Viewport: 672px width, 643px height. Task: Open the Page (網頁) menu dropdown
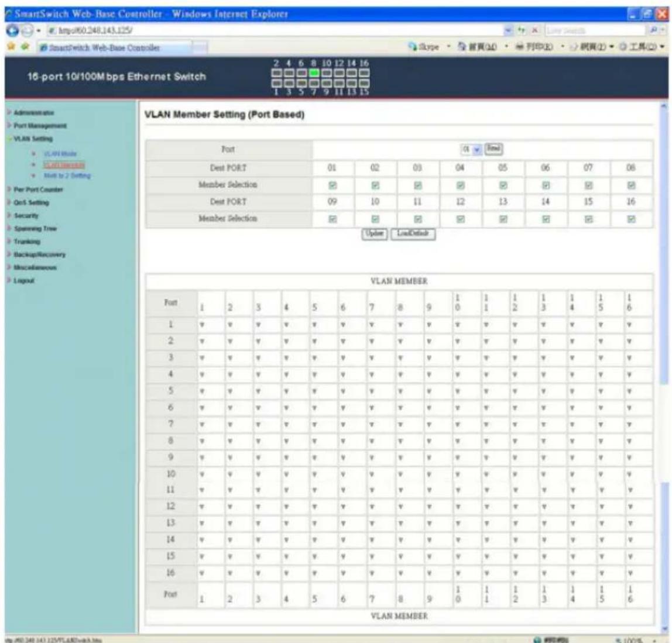click(592, 46)
